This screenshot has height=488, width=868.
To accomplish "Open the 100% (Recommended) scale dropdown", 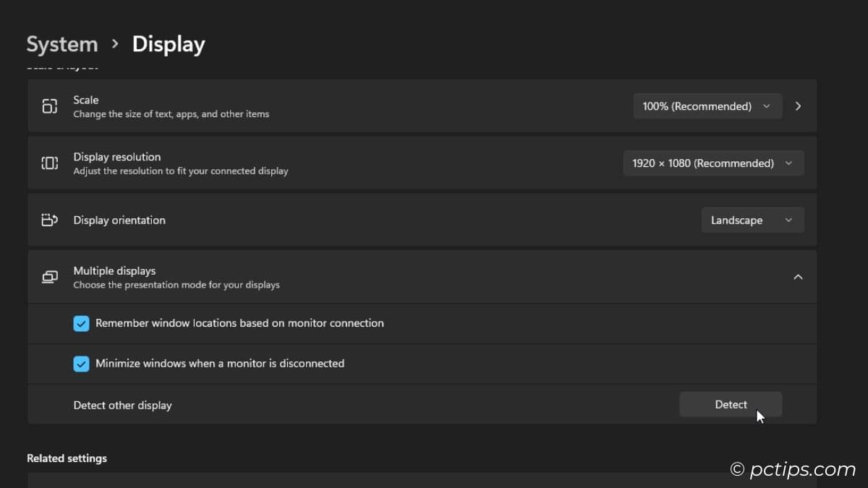I will (707, 106).
